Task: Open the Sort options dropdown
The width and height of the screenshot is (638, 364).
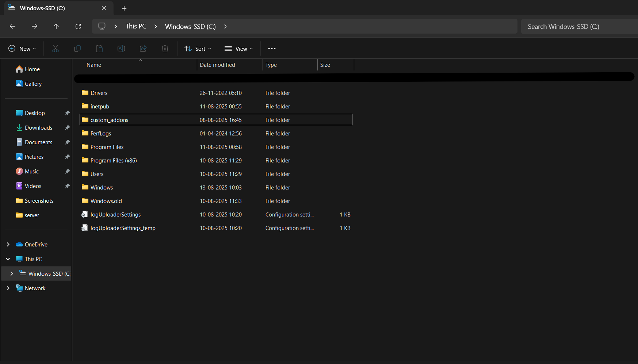Action: (x=198, y=49)
